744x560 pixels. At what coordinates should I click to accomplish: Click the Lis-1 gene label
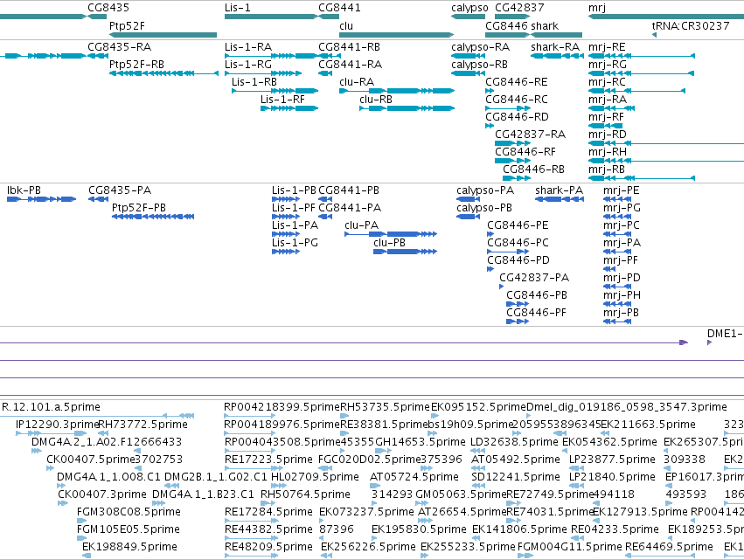(x=237, y=8)
